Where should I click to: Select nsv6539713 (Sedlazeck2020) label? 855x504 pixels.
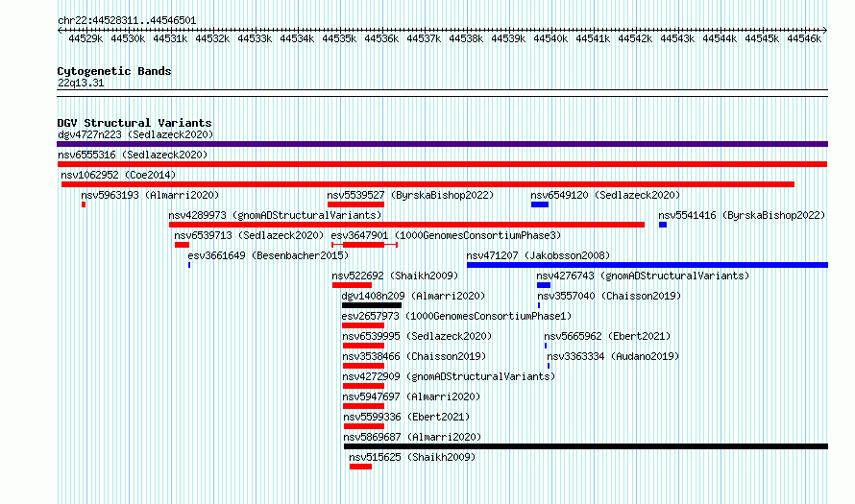click(249, 235)
